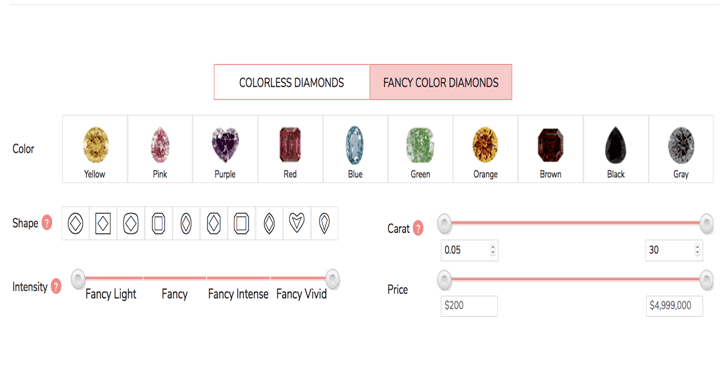
Task: Select the round diamond shape
Action: (x=76, y=223)
